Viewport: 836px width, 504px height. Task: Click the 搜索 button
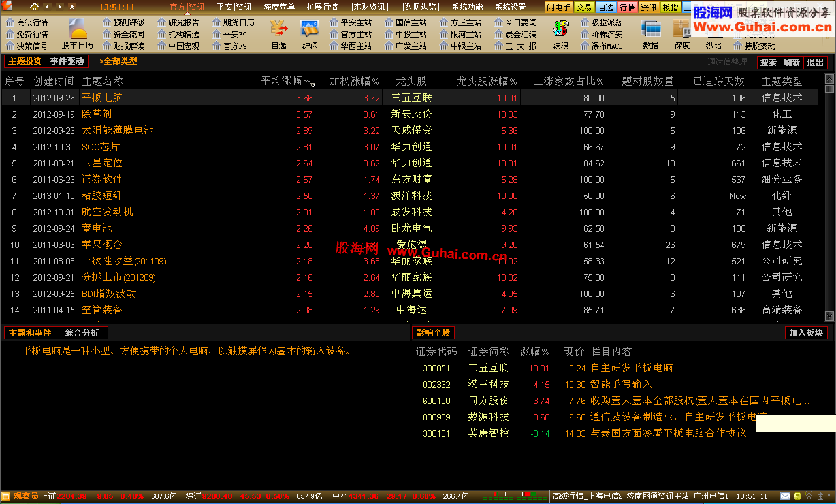coord(769,63)
